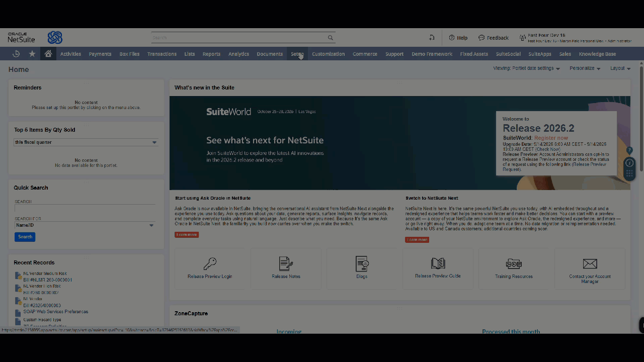The height and width of the screenshot is (362, 644).
Task: Click the blue Search button in Quick Search
Action: click(x=25, y=237)
